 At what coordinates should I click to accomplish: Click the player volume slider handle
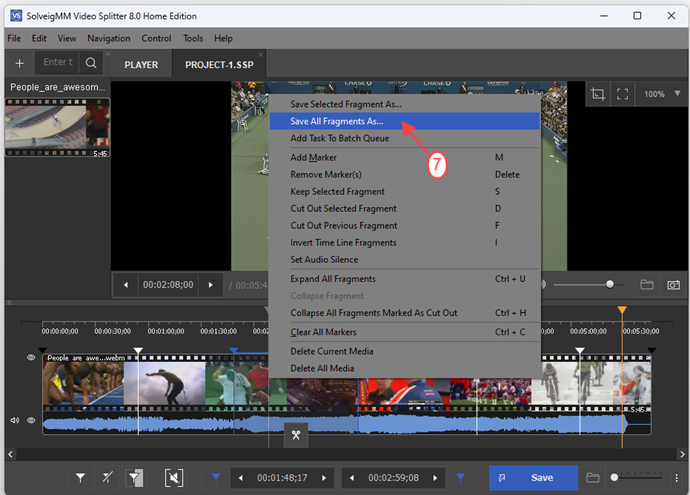609,285
